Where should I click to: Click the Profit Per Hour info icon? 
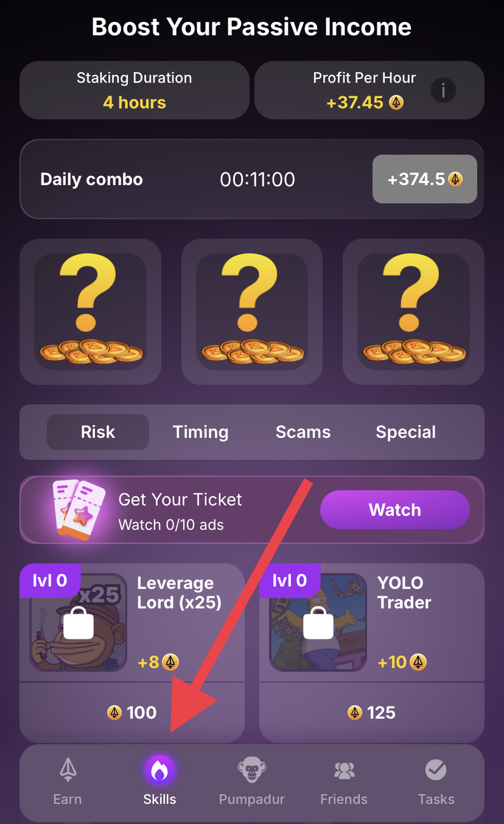[x=443, y=91]
